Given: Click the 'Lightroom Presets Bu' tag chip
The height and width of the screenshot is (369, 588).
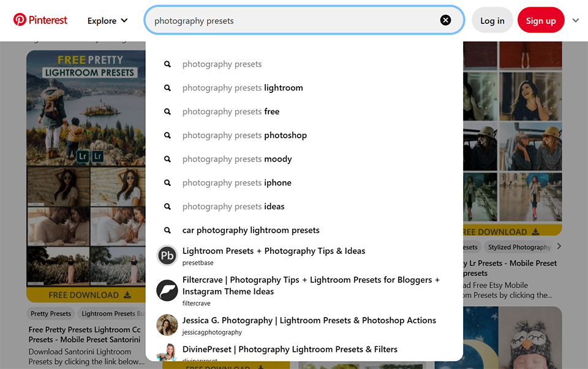Looking at the screenshot, I should click(x=111, y=313).
